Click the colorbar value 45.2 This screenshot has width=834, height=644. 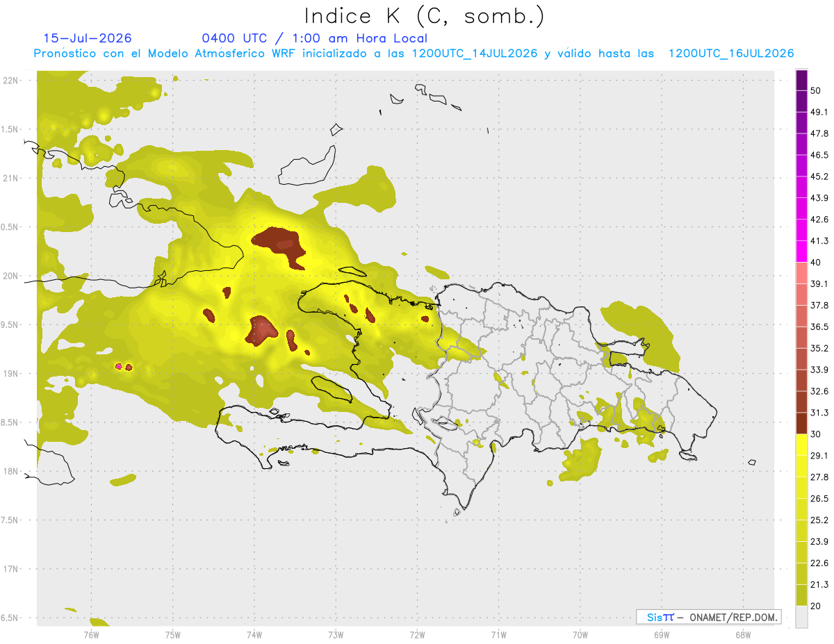(x=819, y=176)
